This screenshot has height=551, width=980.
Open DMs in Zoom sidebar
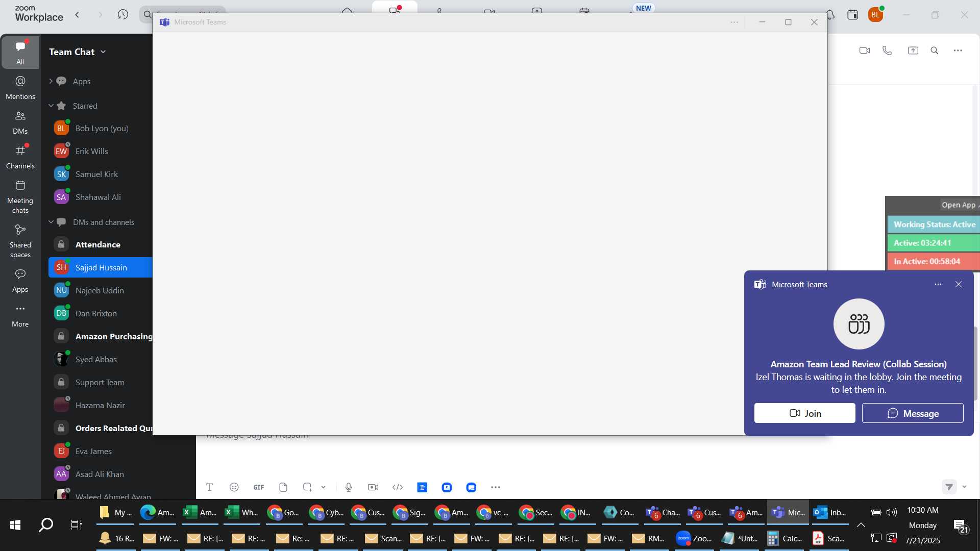pos(20,122)
